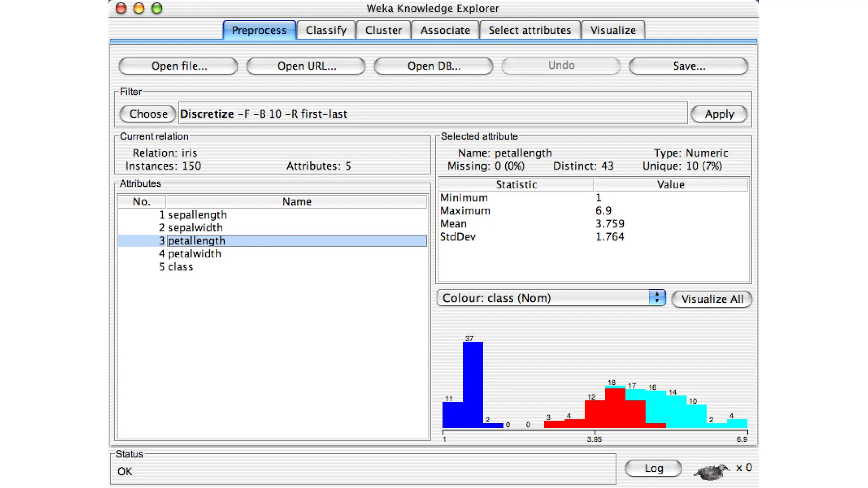The width and height of the screenshot is (868, 488).
Task: Click the Open URL... button
Action: coord(306,66)
